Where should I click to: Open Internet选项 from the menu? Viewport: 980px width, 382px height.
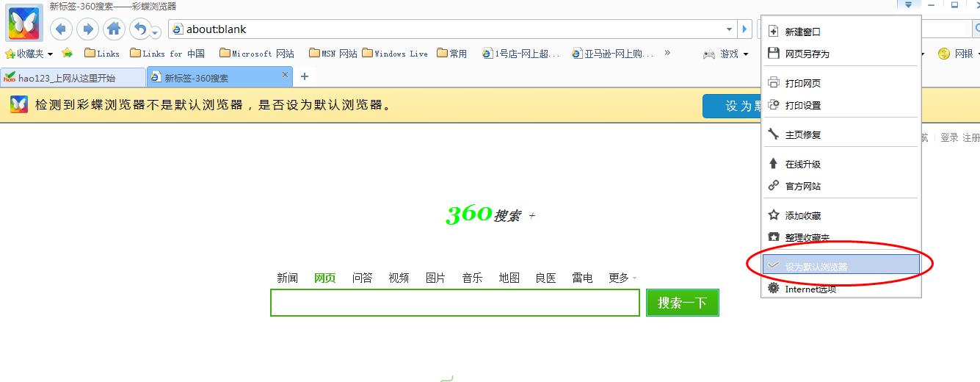tap(841, 289)
